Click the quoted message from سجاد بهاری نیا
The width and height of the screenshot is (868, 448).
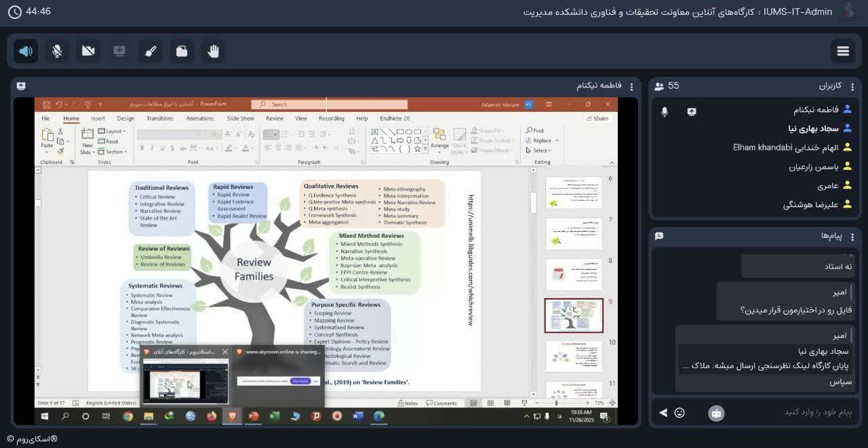click(x=766, y=359)
